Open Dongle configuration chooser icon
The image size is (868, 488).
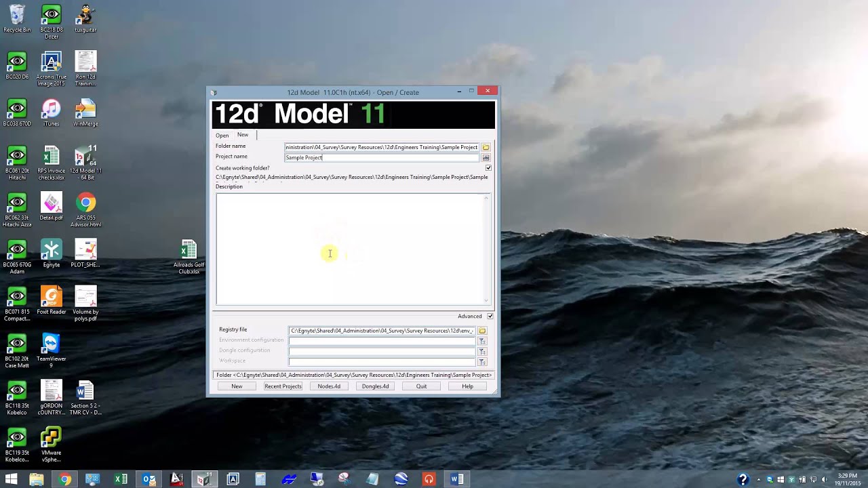click(x=482, y=351)
